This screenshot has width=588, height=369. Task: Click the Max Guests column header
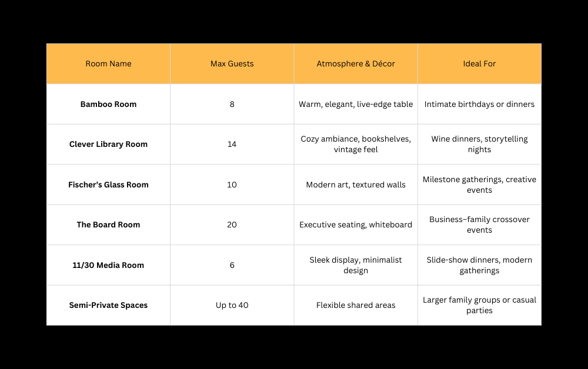point(232,63)
